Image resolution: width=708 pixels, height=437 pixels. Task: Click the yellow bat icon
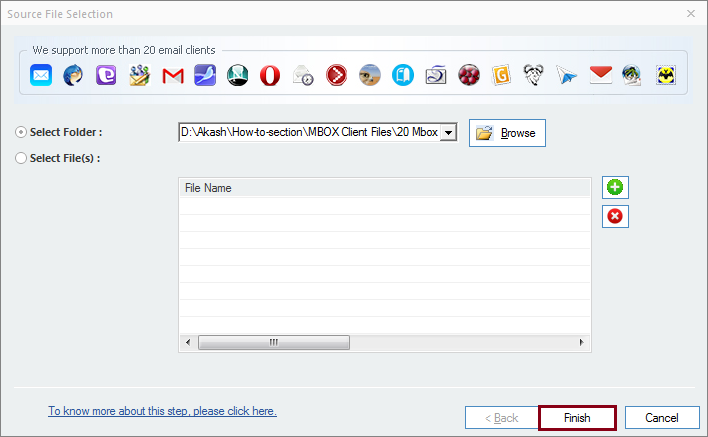pos(666,75)
